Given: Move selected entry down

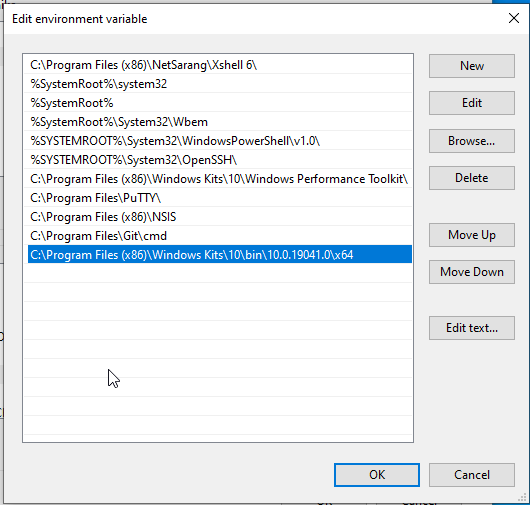Looking at the screenshot, I should 472,272.
